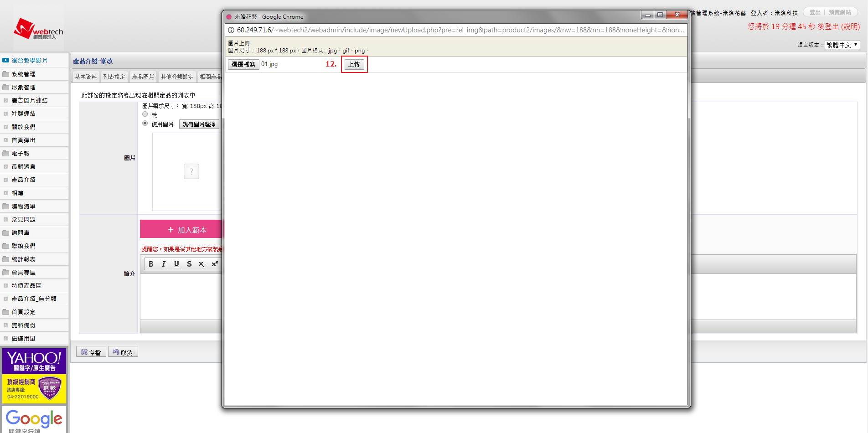This screenshot has width=868, height=433.
Task: Open the 語言版本 language dropdown
Action: pyautogui.click(x=842, y=45)
